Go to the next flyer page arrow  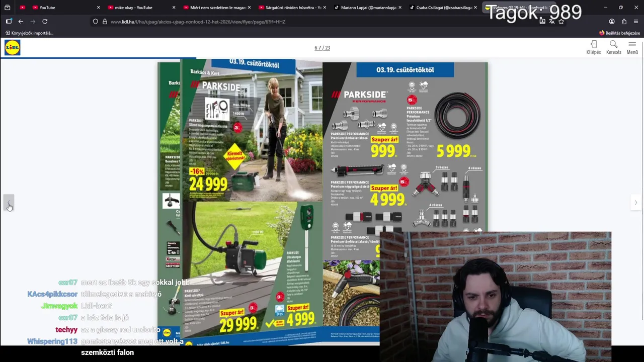635,203
